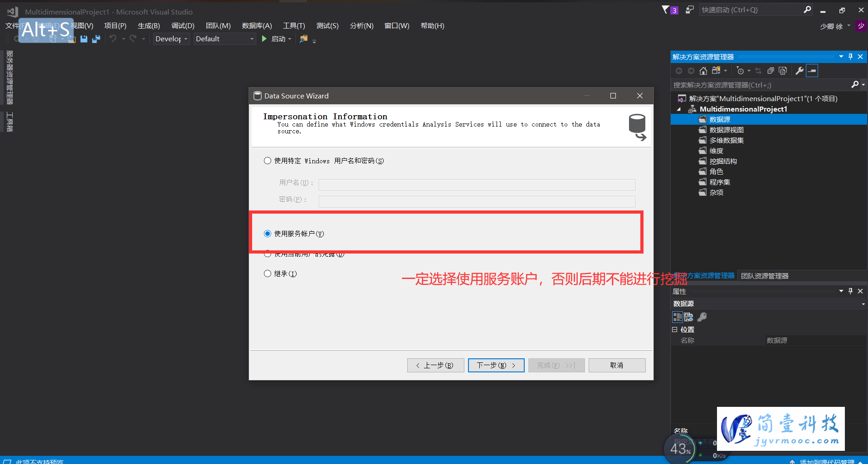This screenshot has width=868, height=464.
Task: Open the 项目(P) menu
Action: pos(115,26)
